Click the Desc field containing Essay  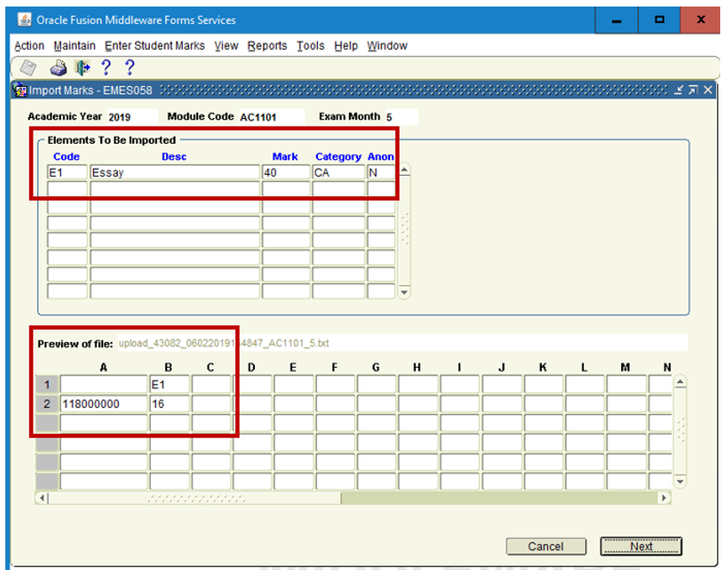tap(175, 172)
